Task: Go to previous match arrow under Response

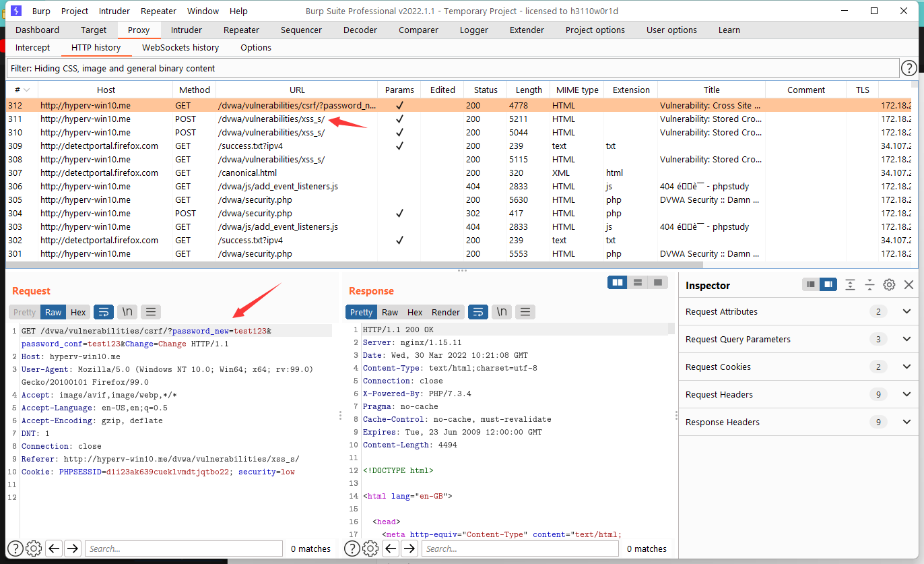Action: coord(391,548)
